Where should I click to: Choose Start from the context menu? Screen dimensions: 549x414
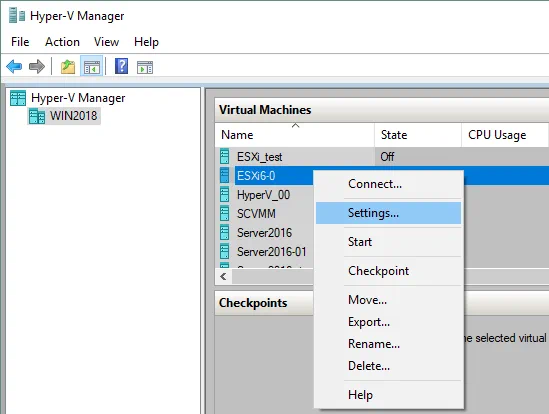pos(388,242)
